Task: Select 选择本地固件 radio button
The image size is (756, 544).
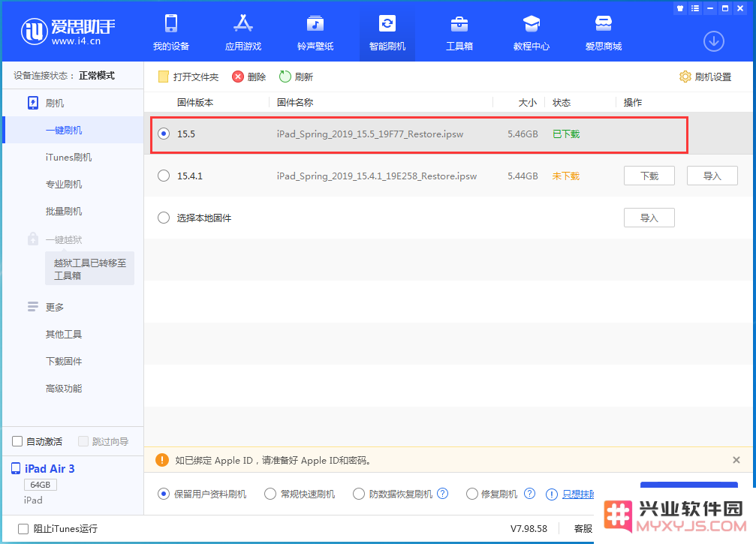Action: coord(164,218)
